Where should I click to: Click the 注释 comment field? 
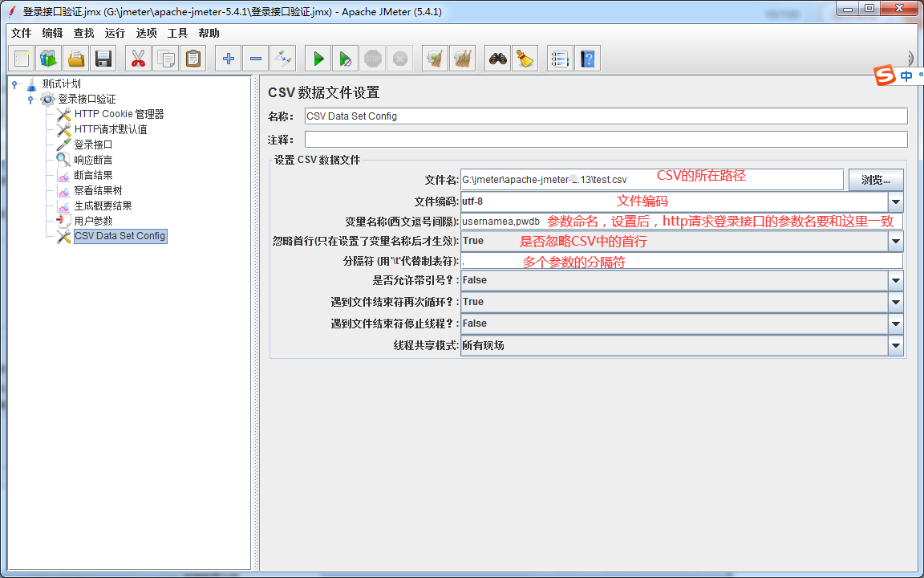coord(606,140)
